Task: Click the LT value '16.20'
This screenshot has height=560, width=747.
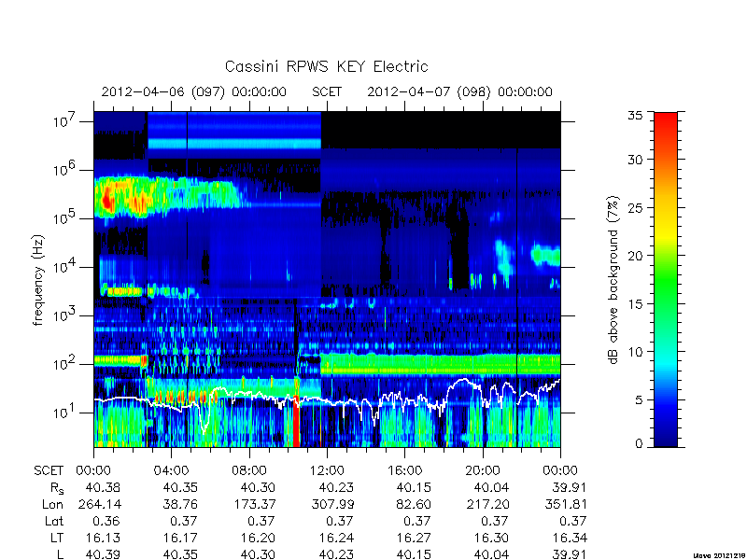Action: 258,539
